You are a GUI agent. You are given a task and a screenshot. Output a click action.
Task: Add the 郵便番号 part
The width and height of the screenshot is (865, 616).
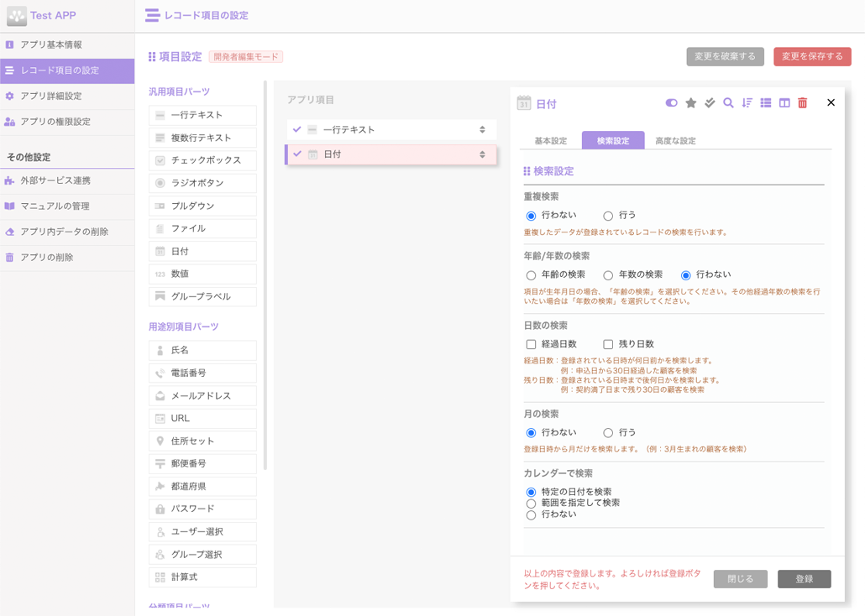click(x=202, y=464)
